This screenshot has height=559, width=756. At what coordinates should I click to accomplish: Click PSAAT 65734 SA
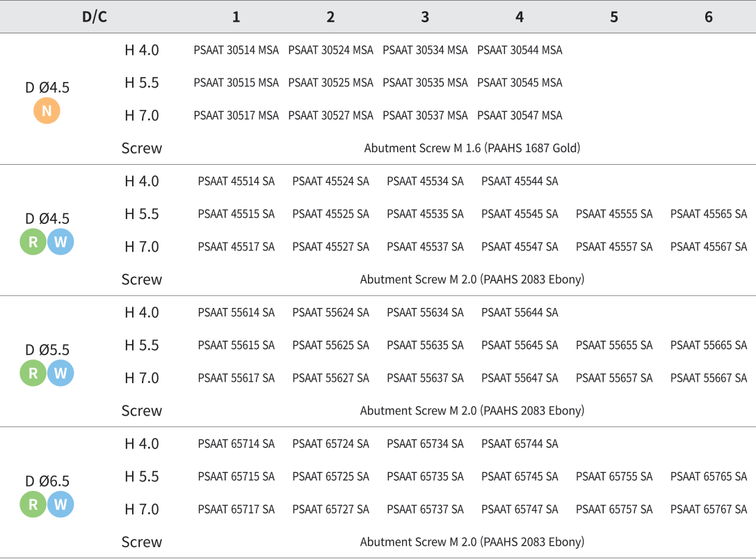(x=425, y=444)
